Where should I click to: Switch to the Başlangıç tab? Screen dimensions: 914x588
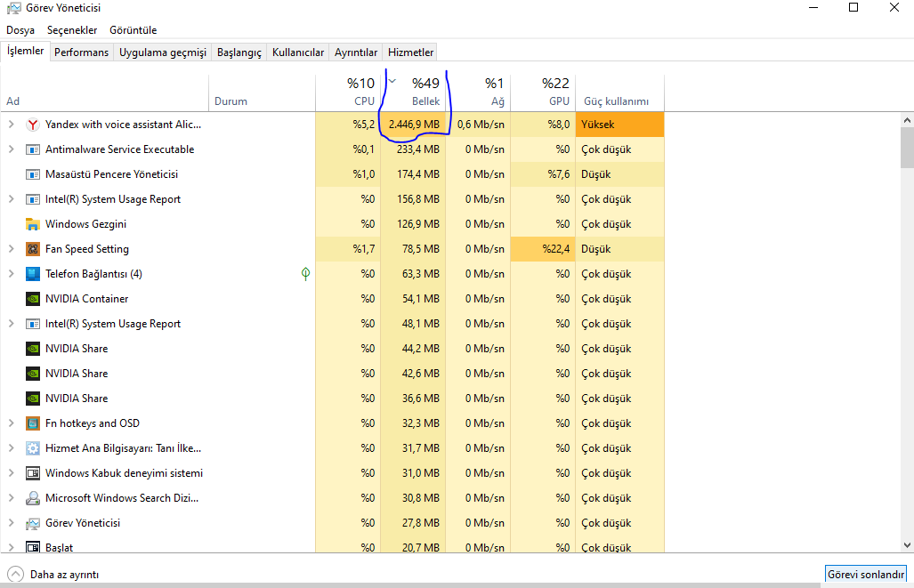pyautogui.click(x=239, y=52)
